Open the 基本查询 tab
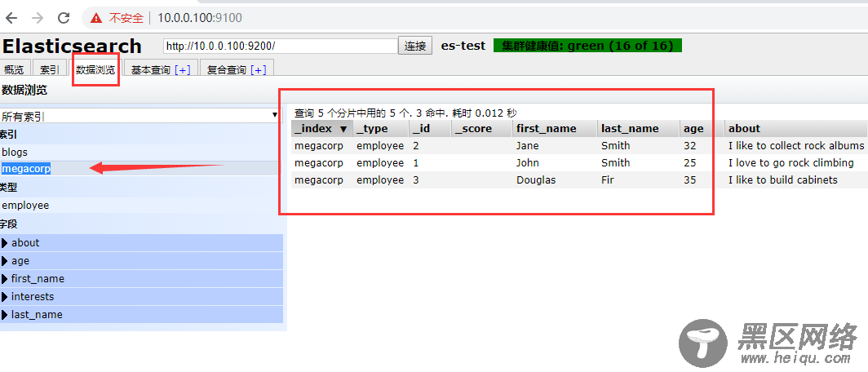 pyautogui.click(x=151, y=70)
